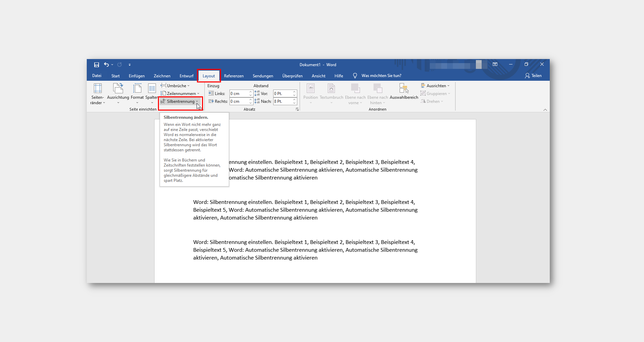Viewport: 644px width, 342px height.
Task: Click the right indent icon beside Rechts
Action: click(x=211, y=101)
